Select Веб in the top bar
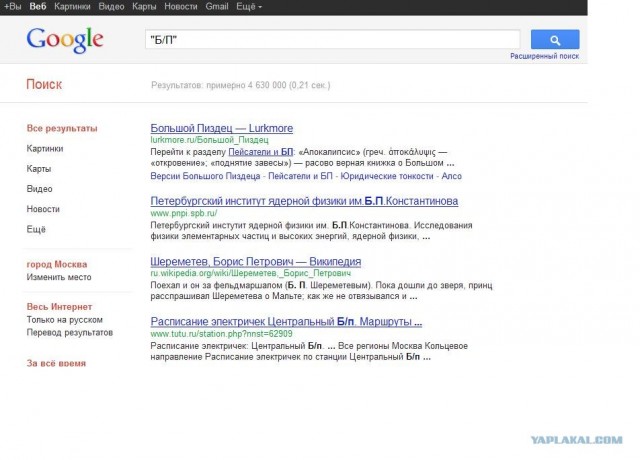This screenshot has height=460, width=640. click(38, 7)
